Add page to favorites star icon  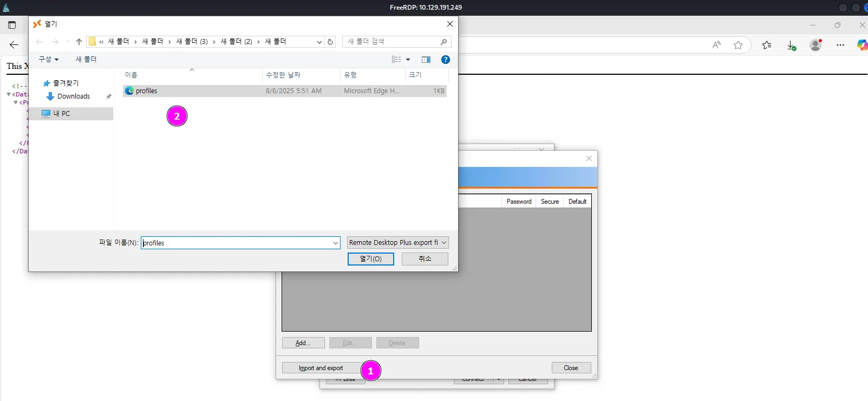click(738, 45)
